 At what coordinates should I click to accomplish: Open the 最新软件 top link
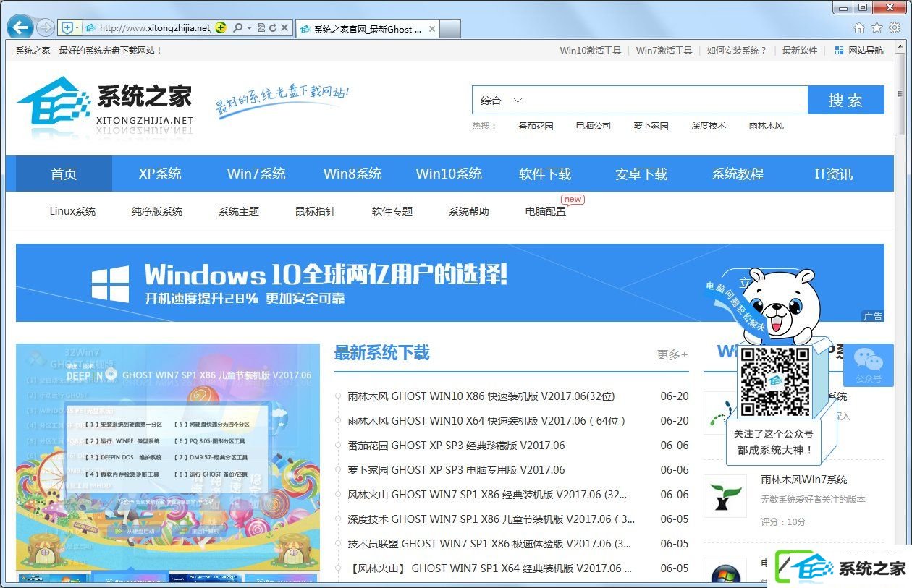coord(800,51)
